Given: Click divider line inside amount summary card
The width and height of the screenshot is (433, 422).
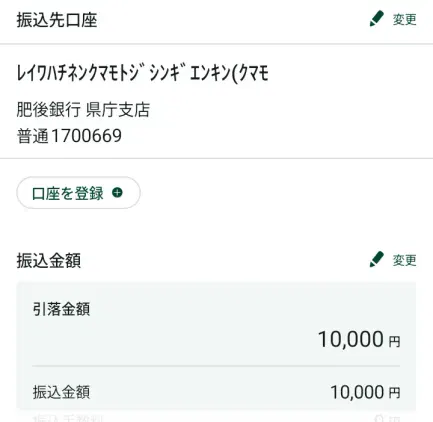Looking at the screenshot, I should click(216, 366).
